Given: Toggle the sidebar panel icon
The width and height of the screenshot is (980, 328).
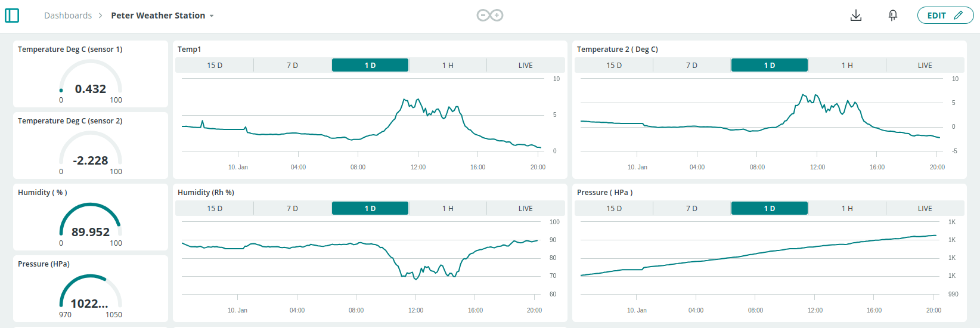Looking at the screenshot, I should [x=12, y=16].
